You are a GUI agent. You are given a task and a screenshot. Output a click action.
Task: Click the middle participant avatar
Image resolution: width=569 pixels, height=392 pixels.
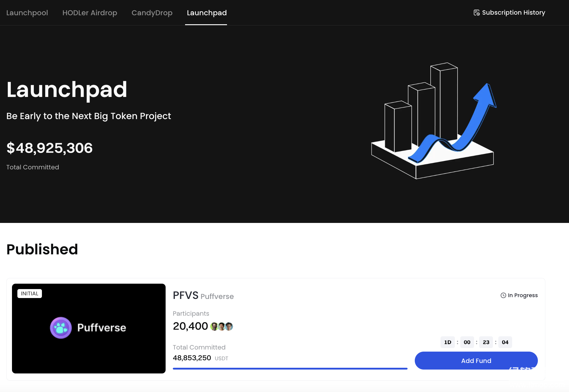coord(222,326)
